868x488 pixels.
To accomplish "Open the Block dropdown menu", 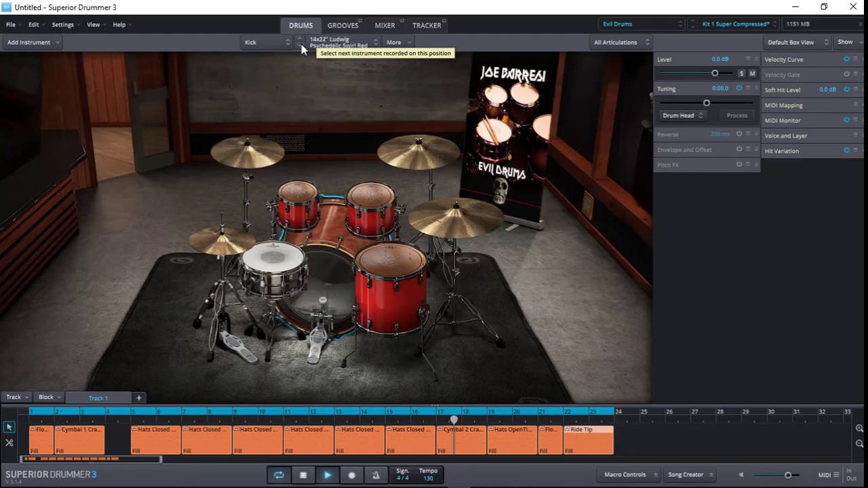I will [49, 397].
